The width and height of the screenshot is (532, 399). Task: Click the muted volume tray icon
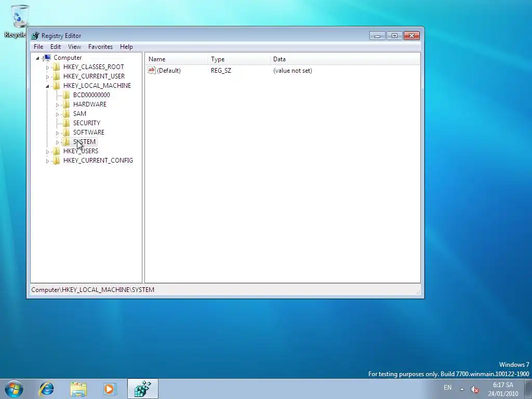(475, 389)
